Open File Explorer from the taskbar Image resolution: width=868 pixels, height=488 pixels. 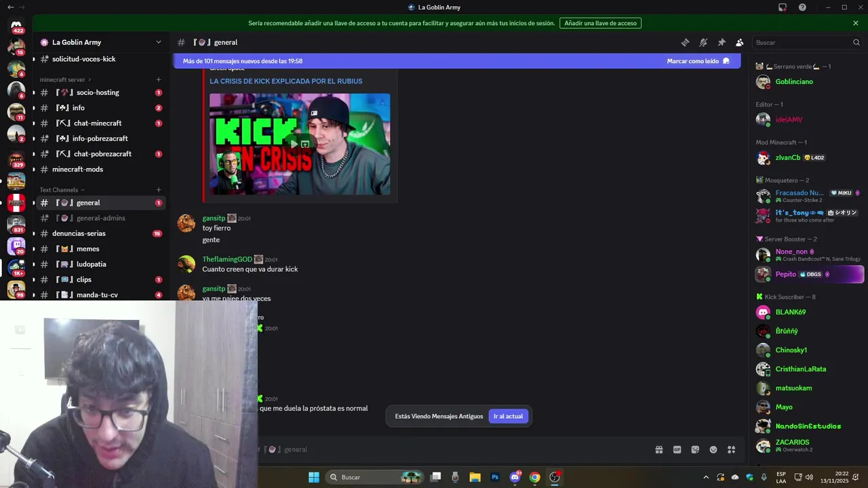coord(475,477)
